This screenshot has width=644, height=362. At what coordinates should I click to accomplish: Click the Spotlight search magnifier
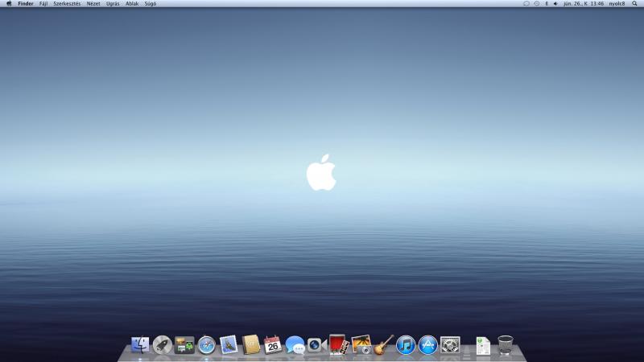pos(634,3)
